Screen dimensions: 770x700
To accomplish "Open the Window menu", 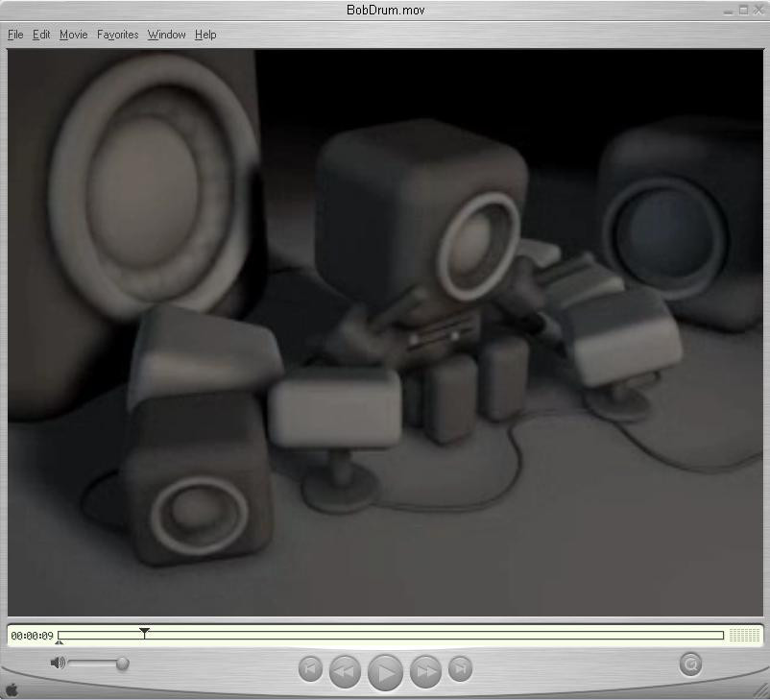I will [x=166, y=35].
